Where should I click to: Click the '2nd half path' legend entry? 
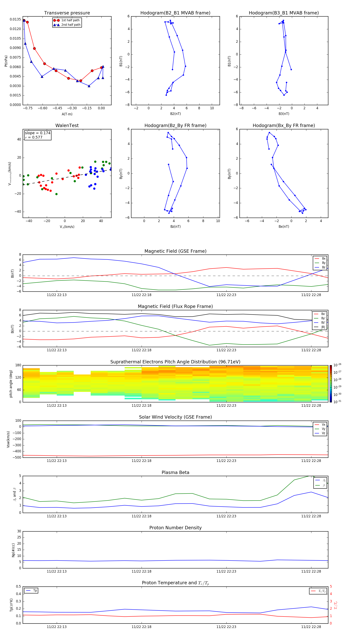(x=67, y=25)
